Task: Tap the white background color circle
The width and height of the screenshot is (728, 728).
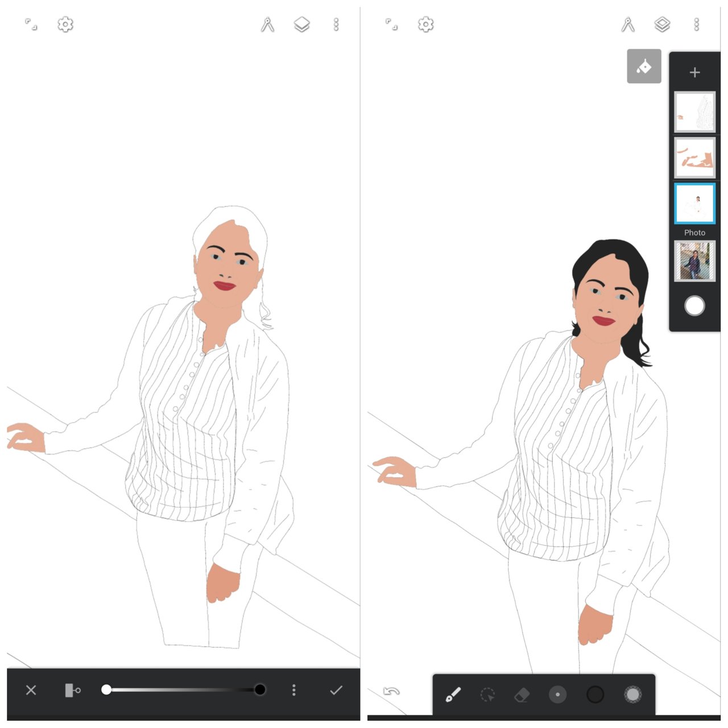Action: (x=694, y=306)
